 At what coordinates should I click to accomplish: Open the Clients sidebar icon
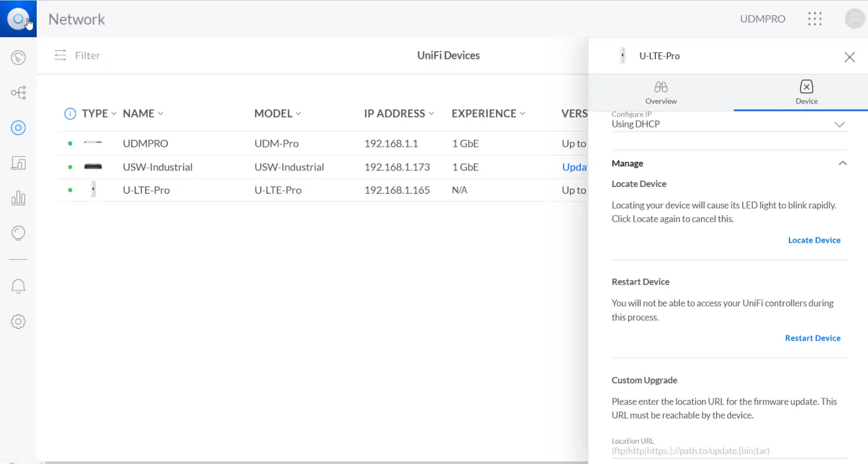click(x=18, y=164)
